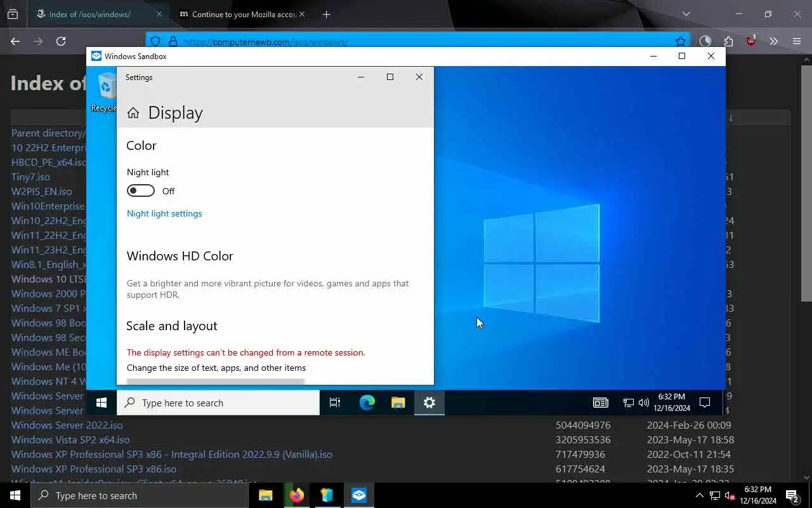The height and width of the screenshot is (508, 812).
Task: Follow the 'Parent directory/' link
Action: [x=48, y=133]
